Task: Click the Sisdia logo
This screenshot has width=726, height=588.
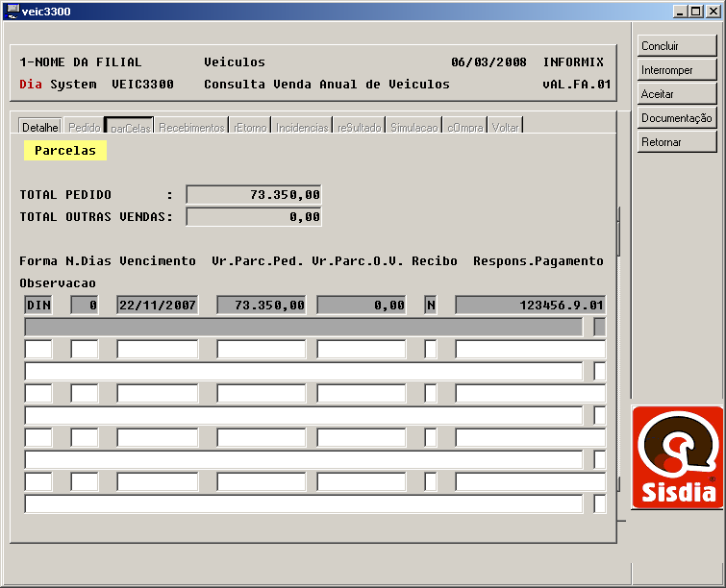Action: pyautogui.click(x=678, y=457)
